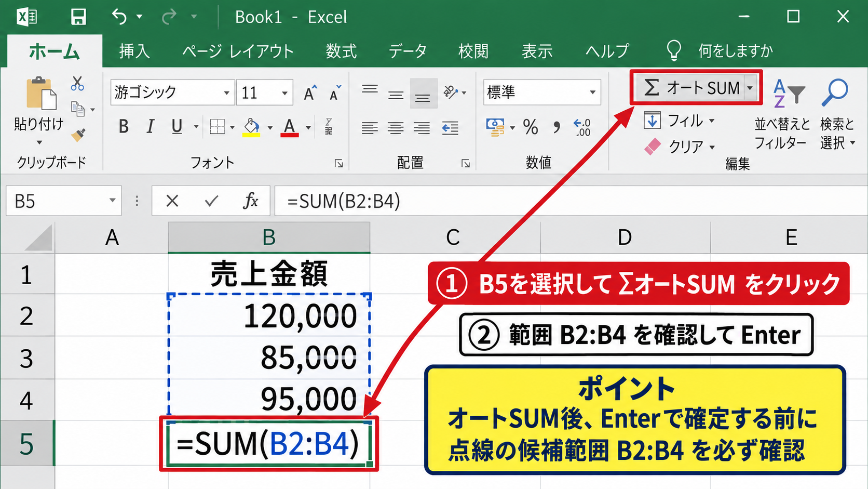Increase font size with large A icon

(x=310, y=93)
